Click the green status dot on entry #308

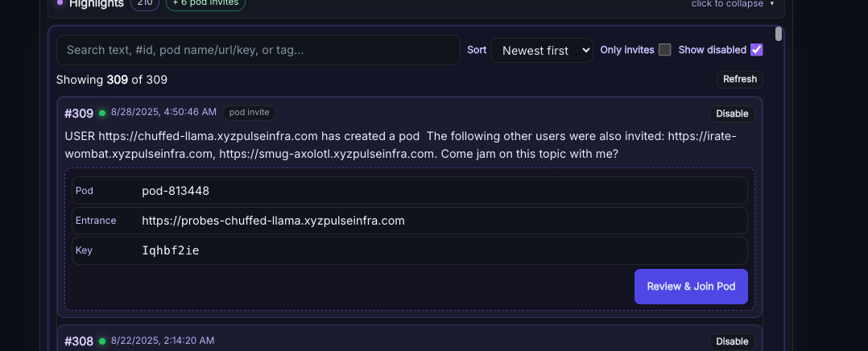(102, 341)
